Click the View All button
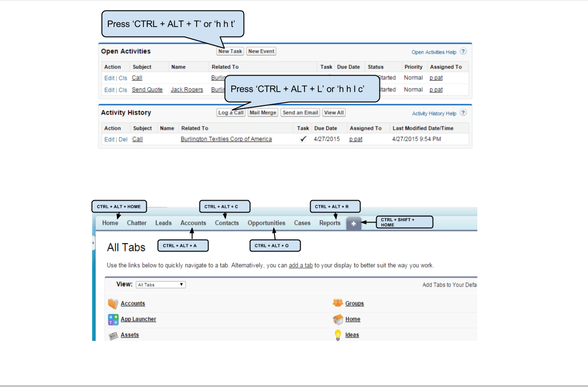 tap(334, 113)
